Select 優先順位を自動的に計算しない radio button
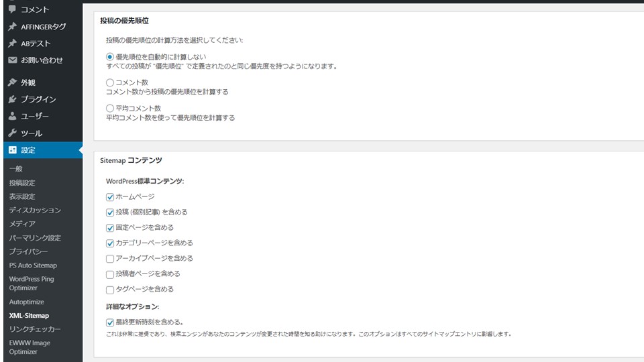 [109, 57]
